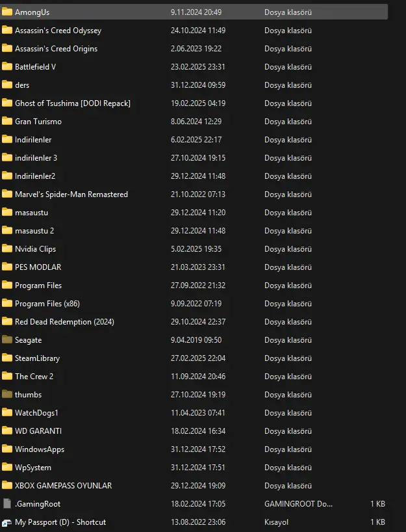
Task: Select the masaustu folder name
Action: [32, 213]
